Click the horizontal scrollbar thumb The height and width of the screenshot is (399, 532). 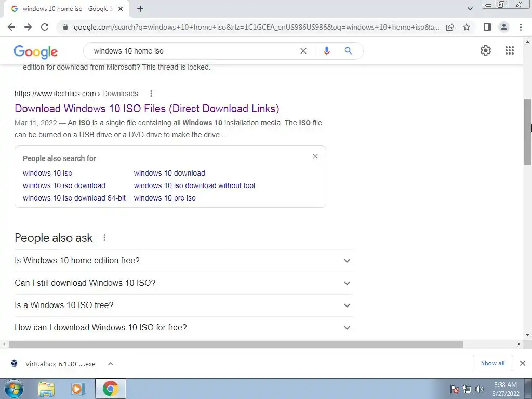235,344
